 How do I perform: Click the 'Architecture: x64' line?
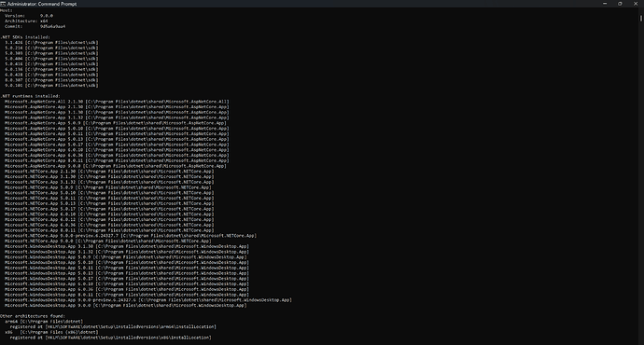tap(26, 21)
